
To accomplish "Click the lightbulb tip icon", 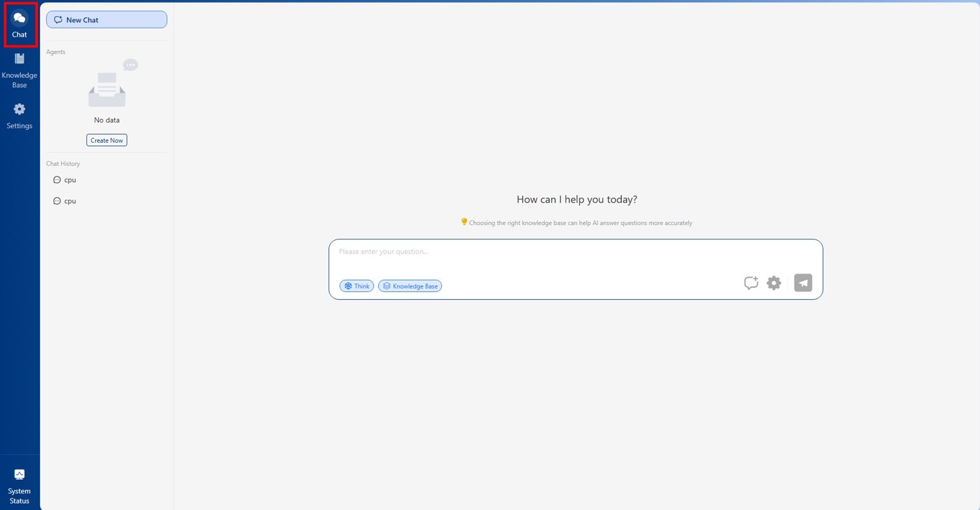I will point(464,222).
